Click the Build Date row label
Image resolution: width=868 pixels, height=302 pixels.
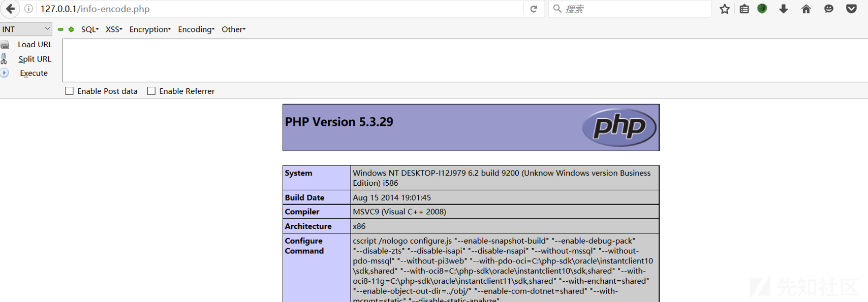pyautogui.click(x=304, y=197)
